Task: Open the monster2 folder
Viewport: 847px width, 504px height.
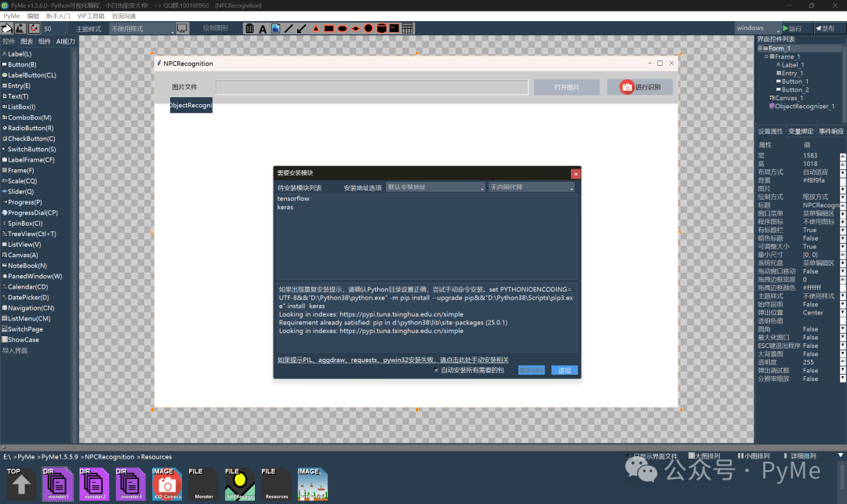Action: [x=94, y=484]
